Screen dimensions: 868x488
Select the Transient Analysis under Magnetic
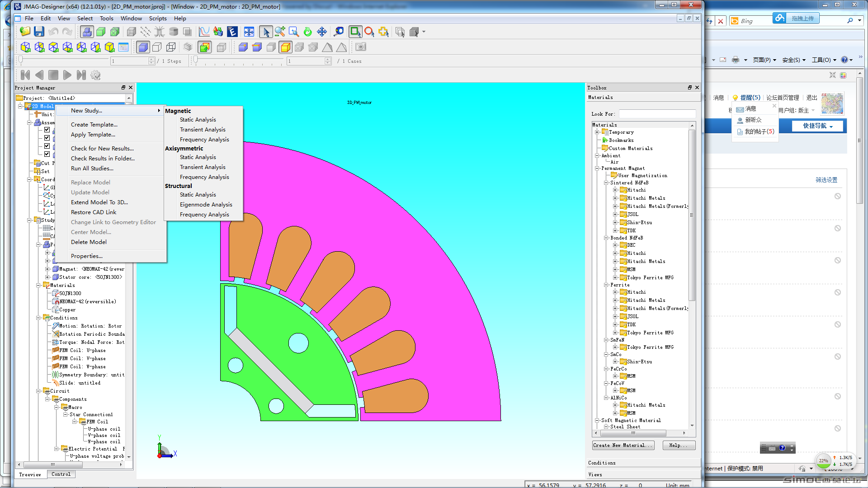(203, 129)
